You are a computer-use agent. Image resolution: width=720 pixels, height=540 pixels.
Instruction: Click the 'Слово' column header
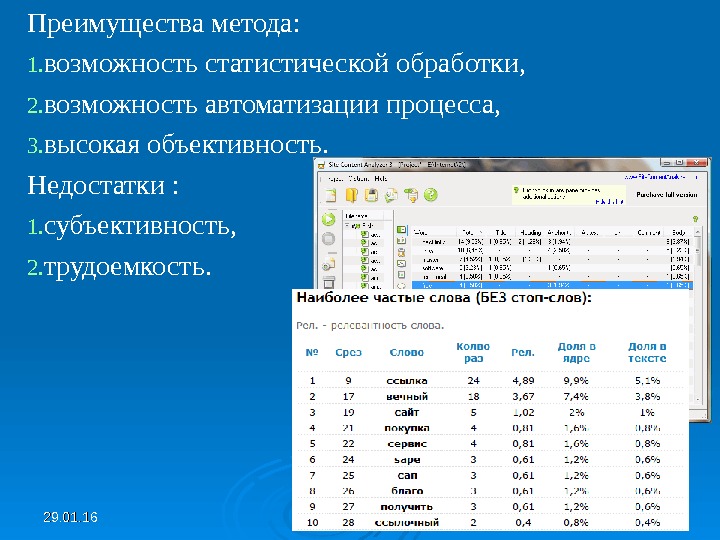406,352
